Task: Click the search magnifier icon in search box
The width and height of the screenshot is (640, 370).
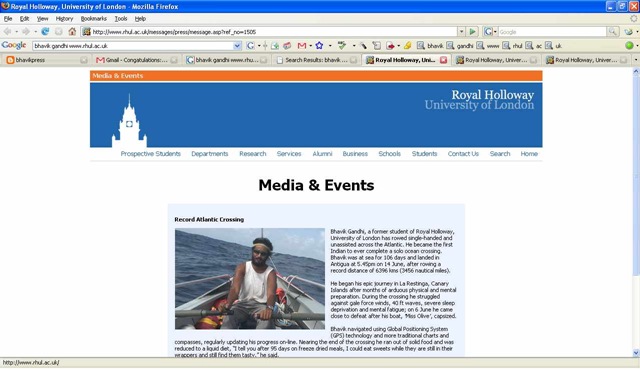Action: 612,31
